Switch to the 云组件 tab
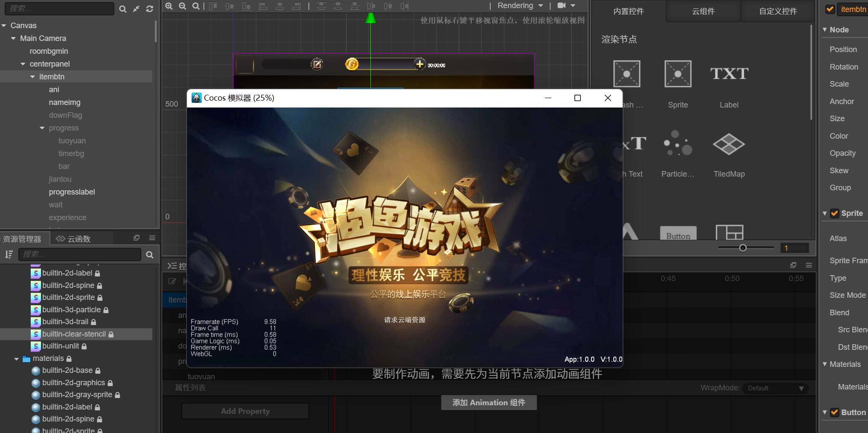This screenshot has height=433, width=868. (703, 11)
